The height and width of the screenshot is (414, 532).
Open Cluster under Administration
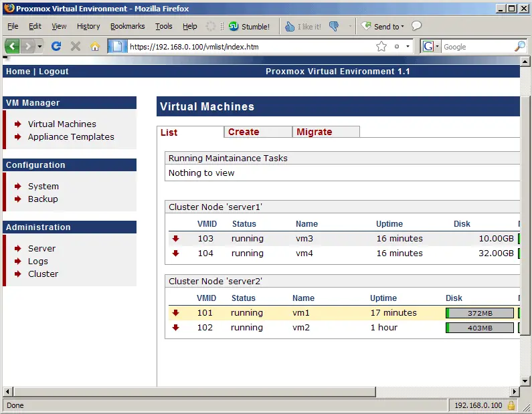click(43, 274)
